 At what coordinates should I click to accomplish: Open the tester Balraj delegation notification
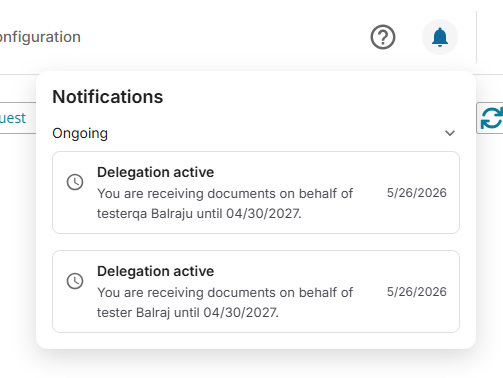pyautogui.click(x=256, y=291)
